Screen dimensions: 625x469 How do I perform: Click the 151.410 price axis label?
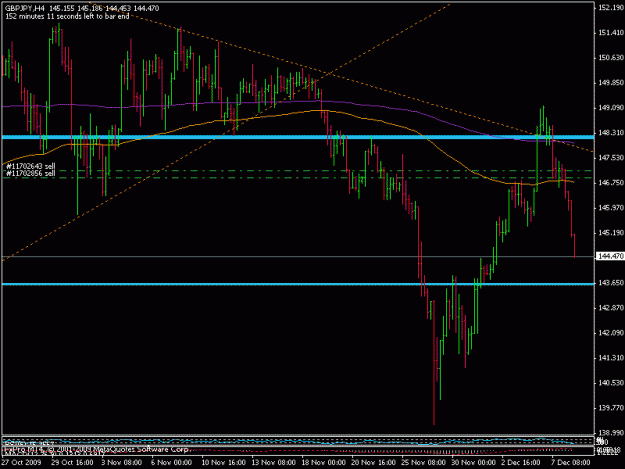coord(611,33)
